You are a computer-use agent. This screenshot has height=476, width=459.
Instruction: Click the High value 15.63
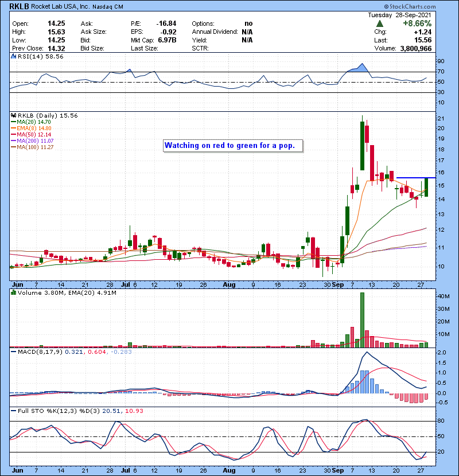tap(56, 32)
